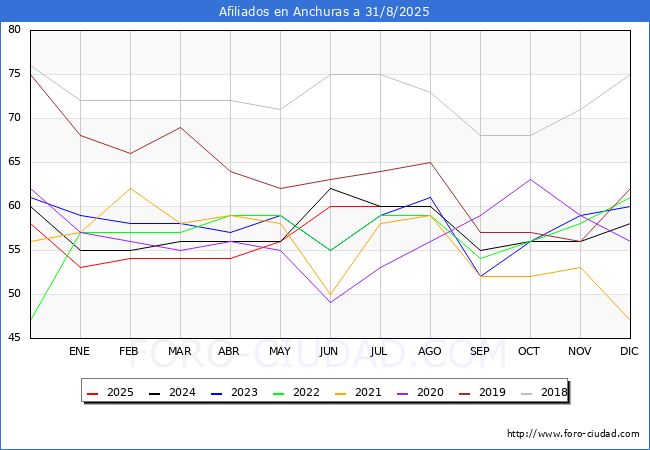650x450 pixels.
Task: Select the 2021 legend label
Action: point(368,392)
